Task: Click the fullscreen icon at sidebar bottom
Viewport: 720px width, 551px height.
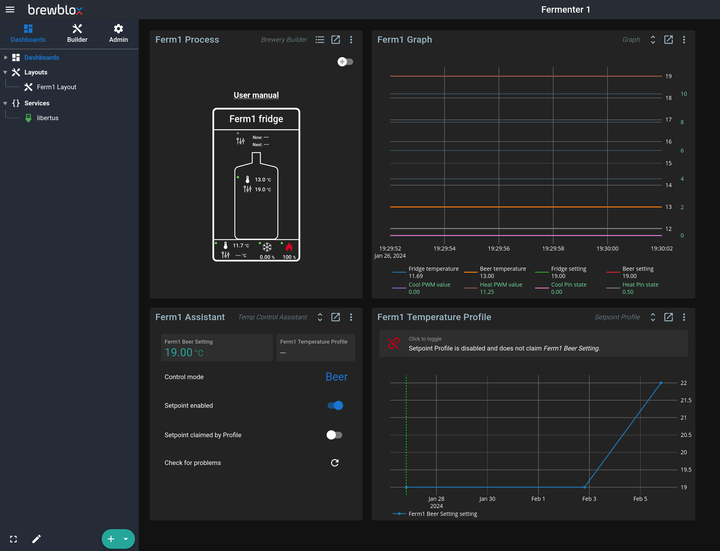Action: [x=13, y=539]
